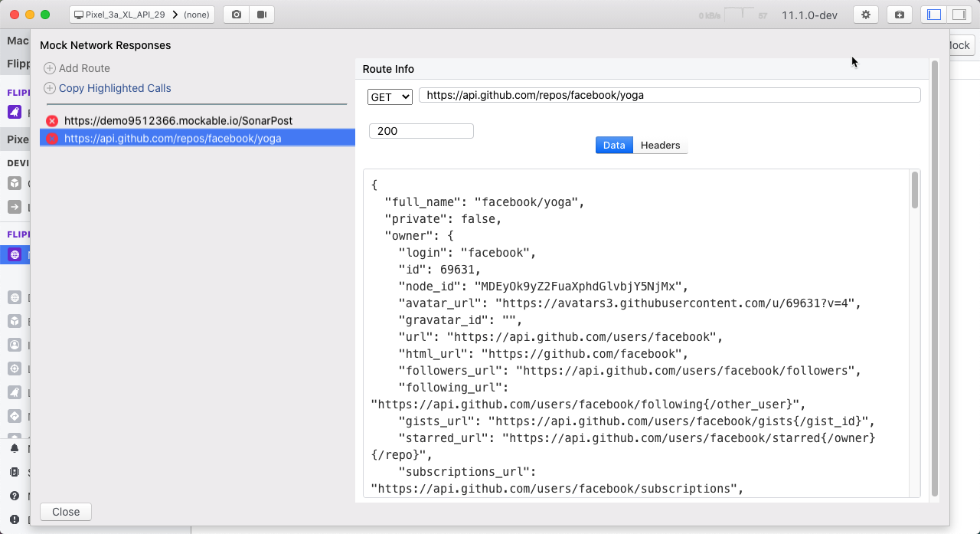Select the api.github.com/repos/facebook/yoga route row
The width and height of the screenshot is (980, 534).
[x=198, y=139]
